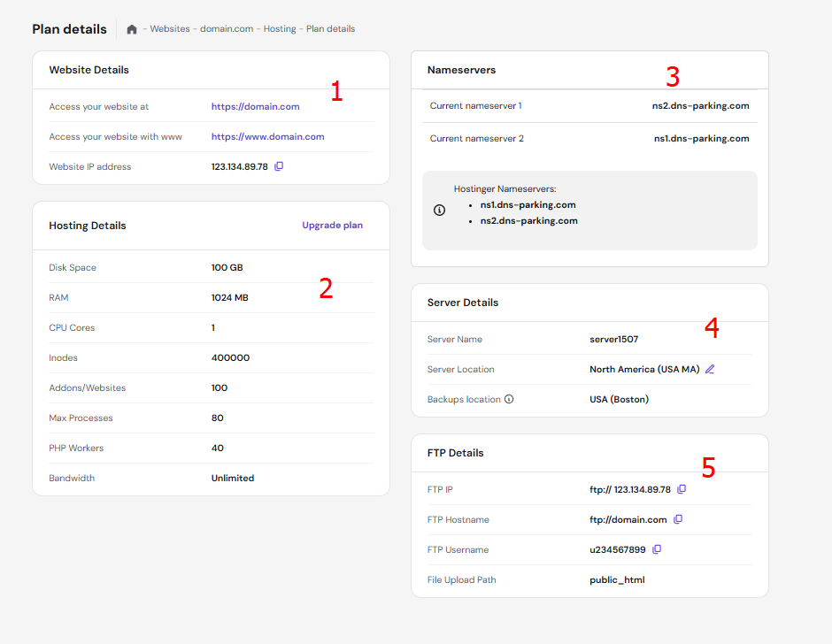Screen dimensions: 832x644
Task: Copy the FTP Username
Action: point(657,549)
